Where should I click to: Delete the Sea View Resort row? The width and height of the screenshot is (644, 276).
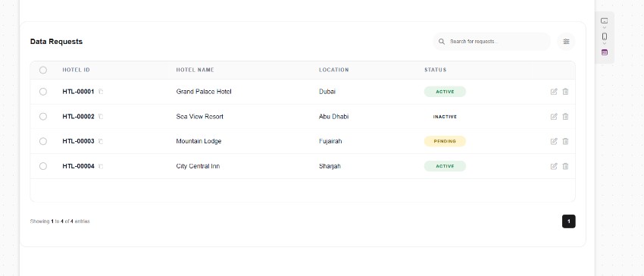(565, 117)
